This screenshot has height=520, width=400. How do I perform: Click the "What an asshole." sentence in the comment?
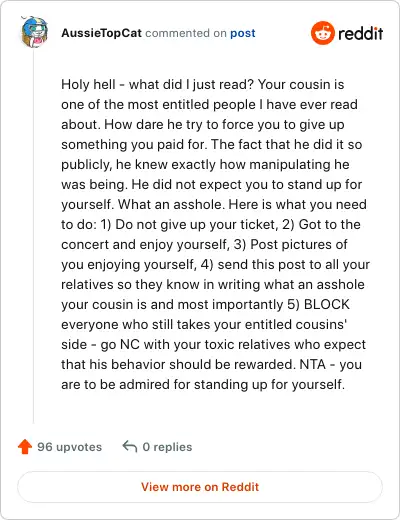[x=170, y=204]
